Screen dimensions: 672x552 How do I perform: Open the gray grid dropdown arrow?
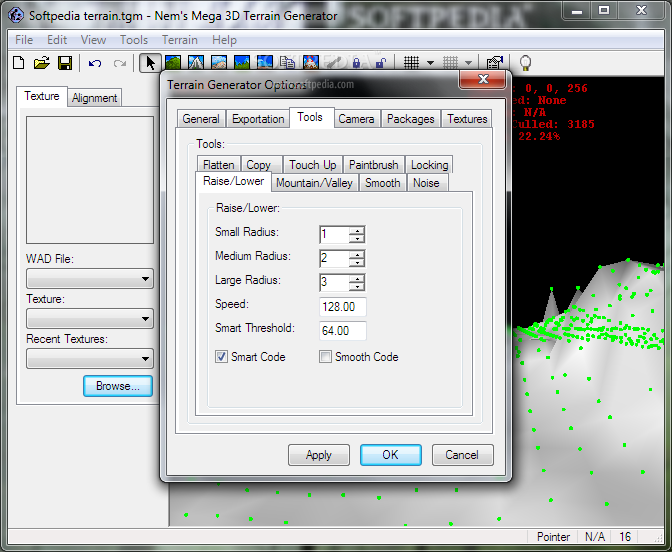point(468,63)
